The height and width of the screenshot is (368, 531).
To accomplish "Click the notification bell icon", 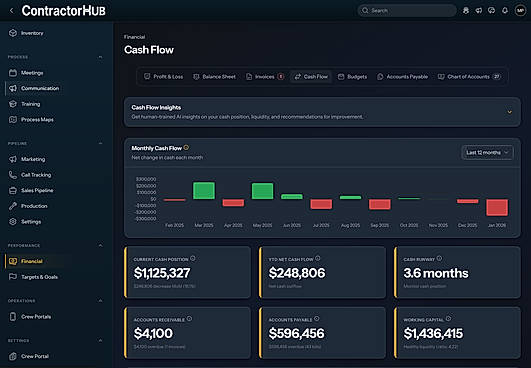I will point(505,10).
